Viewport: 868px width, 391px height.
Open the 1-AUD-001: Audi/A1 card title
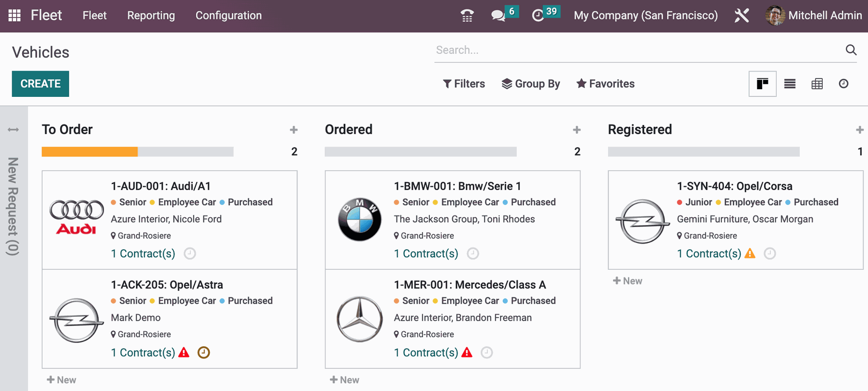point(160,186)
